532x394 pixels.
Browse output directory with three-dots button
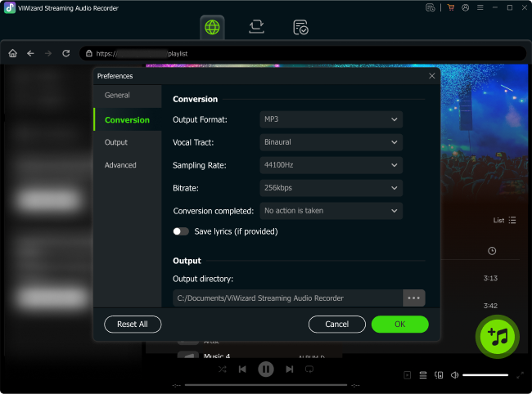pos(413,298)
